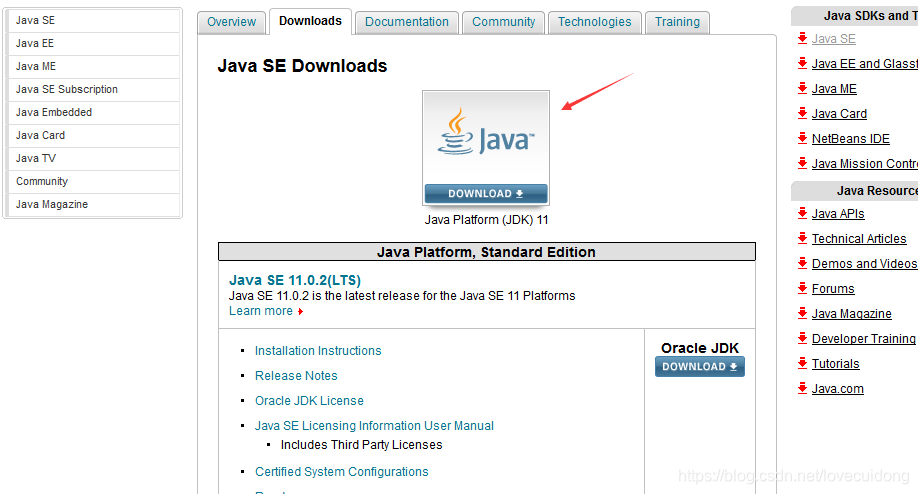The image size is (918, 494).
Task: Open Java EE and Glassfish link on right
Action: point(865,64)
